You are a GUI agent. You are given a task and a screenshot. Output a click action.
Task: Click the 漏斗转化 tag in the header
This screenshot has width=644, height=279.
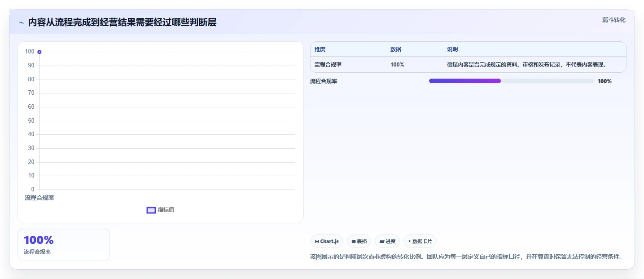pyautogui.click(x=613, y=20)
